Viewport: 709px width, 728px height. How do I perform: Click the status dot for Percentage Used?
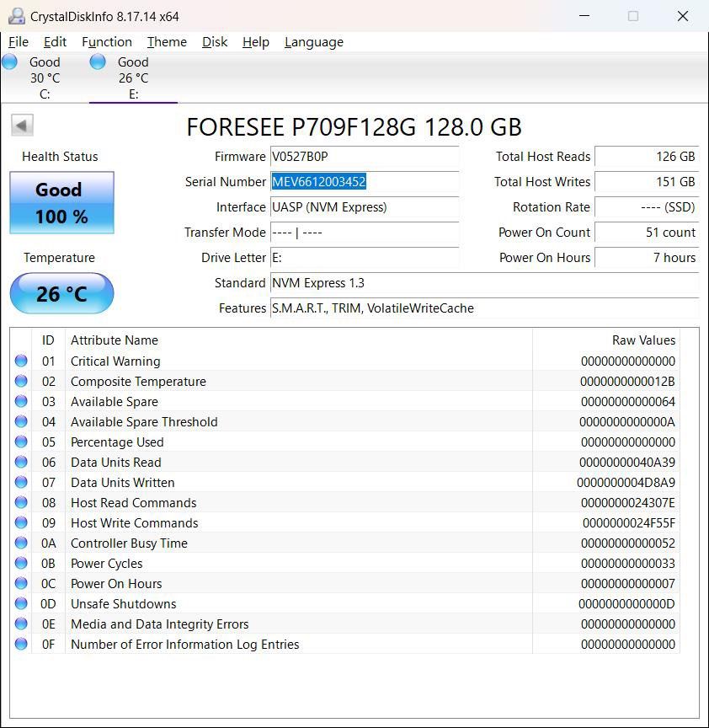point(20,442)
